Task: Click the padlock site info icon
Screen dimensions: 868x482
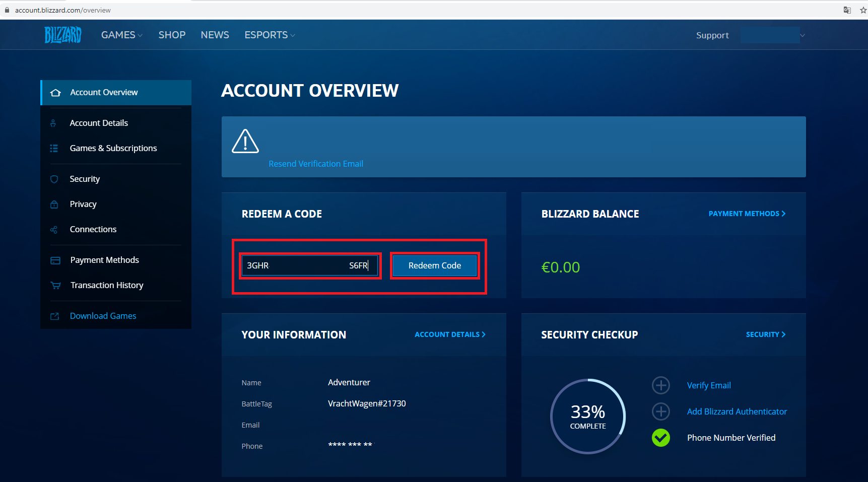Action: click(7, 10)
